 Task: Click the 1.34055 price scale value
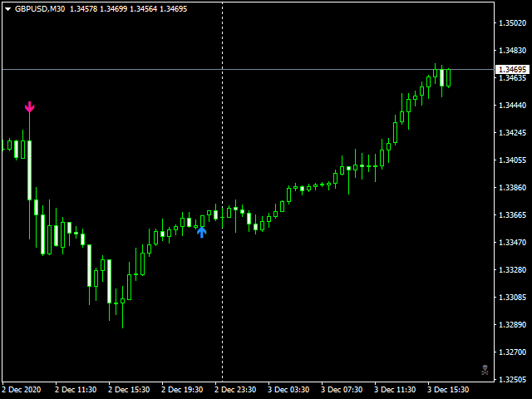(x=512, y=160)
